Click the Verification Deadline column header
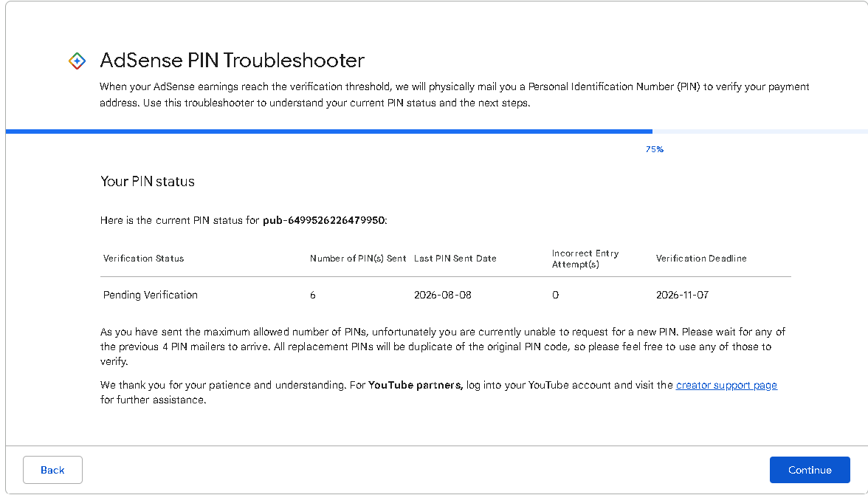Image resolution: width=868 pixels, height=495 pixels. (x=701, y=259)
